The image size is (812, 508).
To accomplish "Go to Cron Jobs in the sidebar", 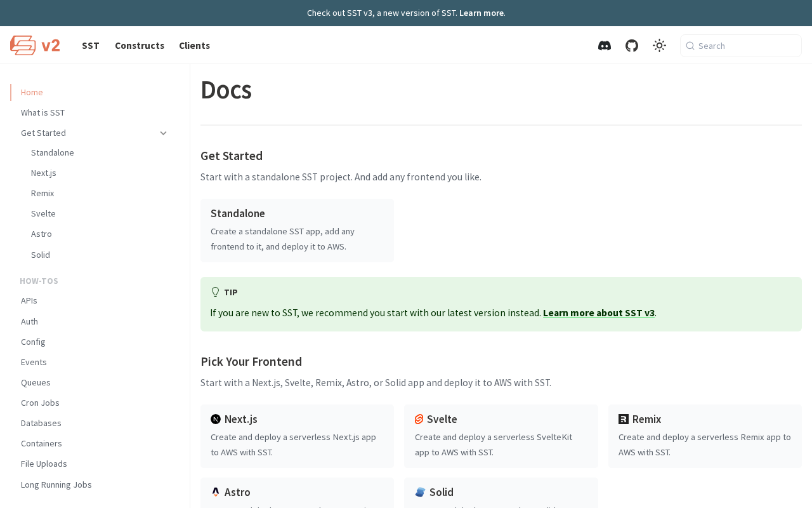I will click(40, 403).
